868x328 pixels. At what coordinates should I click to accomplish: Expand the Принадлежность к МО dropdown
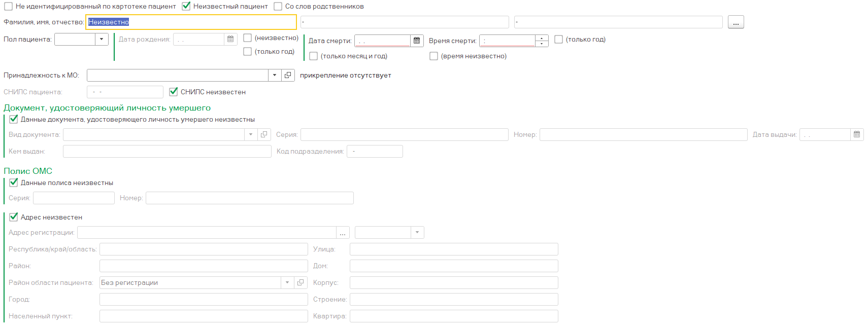click(x=275, y=75)
